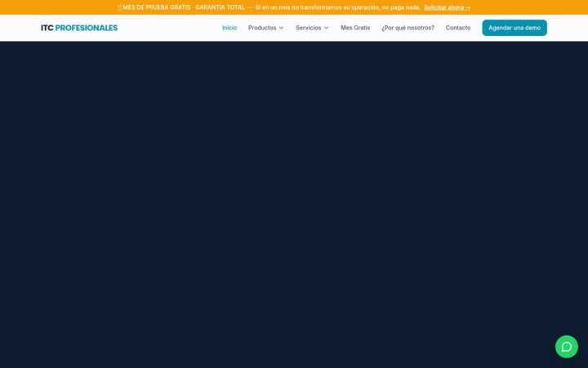Click the ITC Profesionales logo
The width and height of the screenshot is (588, 368).
pyautogui.click(x=79, y=28)
